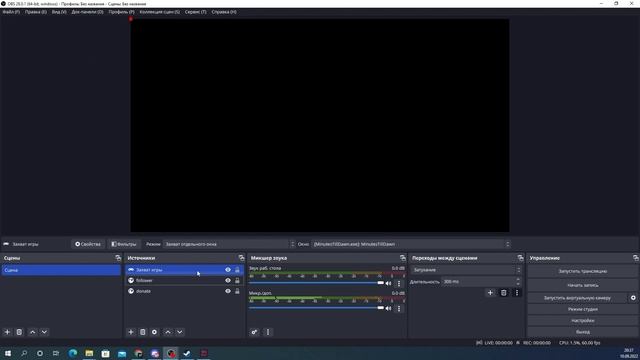Open microphone three-dot options menu
This screenshot has height=360, width=640.
point(399,308)
